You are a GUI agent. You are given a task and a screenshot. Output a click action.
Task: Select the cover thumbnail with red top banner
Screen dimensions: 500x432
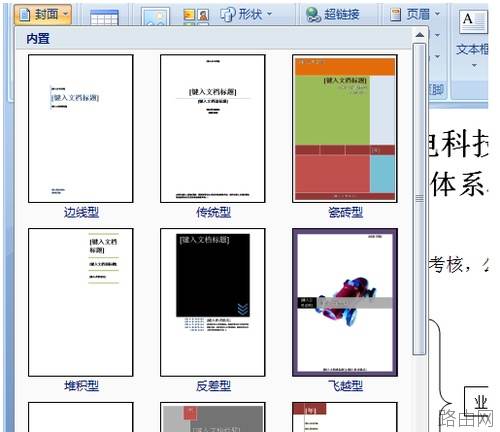point(345,417)
